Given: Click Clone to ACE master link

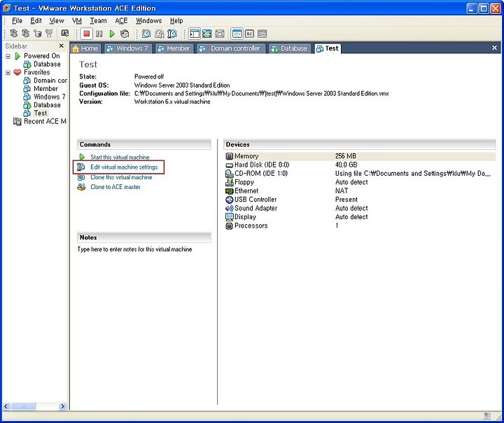Looking at the screenshot, I should click(x=115, y=187).
